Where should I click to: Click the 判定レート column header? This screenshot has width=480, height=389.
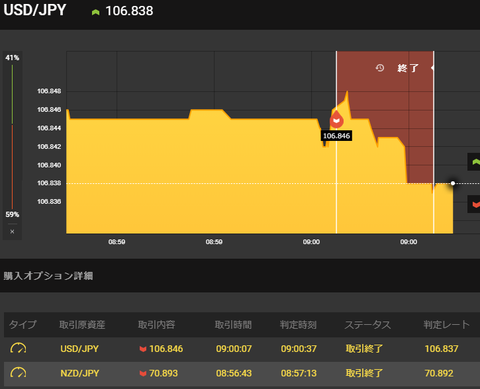coord(447,324)
